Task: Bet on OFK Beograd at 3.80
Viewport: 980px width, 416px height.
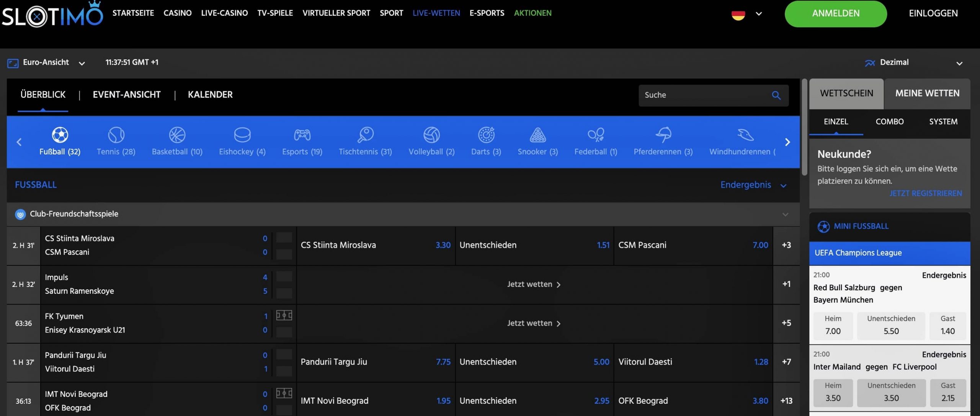Action: click(x=693, y=401)
